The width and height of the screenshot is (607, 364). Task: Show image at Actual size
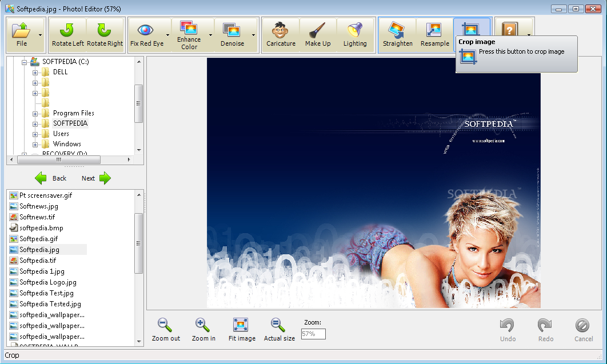(x=279, y=330)
